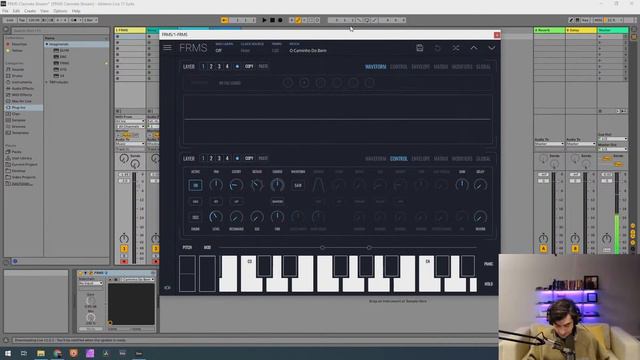Go to next FRMS preset with down chevron
The width and height of the screenshot is (640, 360).
click(x=491, y=48)
